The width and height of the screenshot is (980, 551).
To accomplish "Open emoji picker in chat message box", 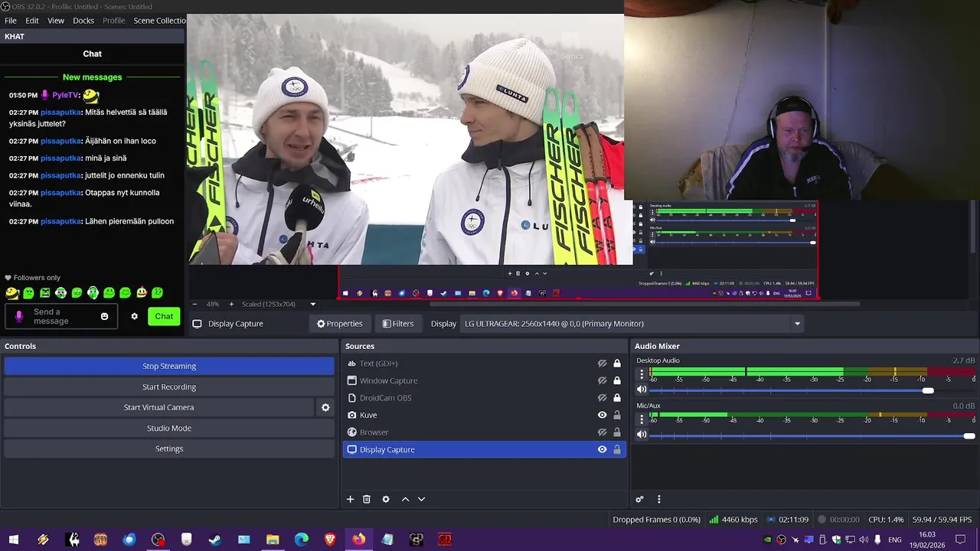I will (x=105, y=316).
